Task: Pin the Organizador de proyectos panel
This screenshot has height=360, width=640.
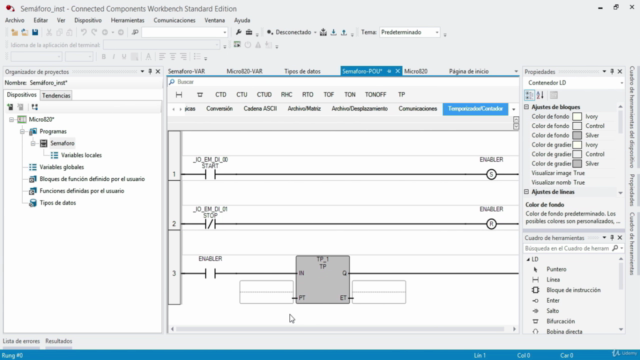Action: [x=150, y=71]
